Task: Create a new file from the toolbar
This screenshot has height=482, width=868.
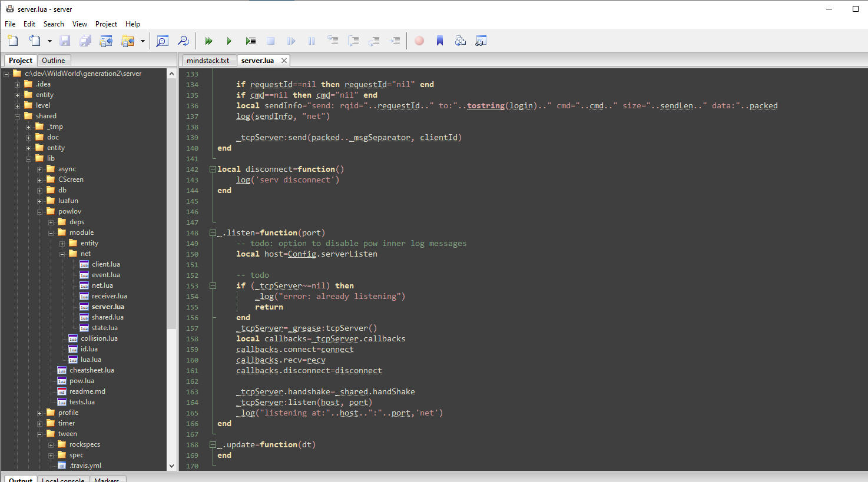Action: (13, 41)
